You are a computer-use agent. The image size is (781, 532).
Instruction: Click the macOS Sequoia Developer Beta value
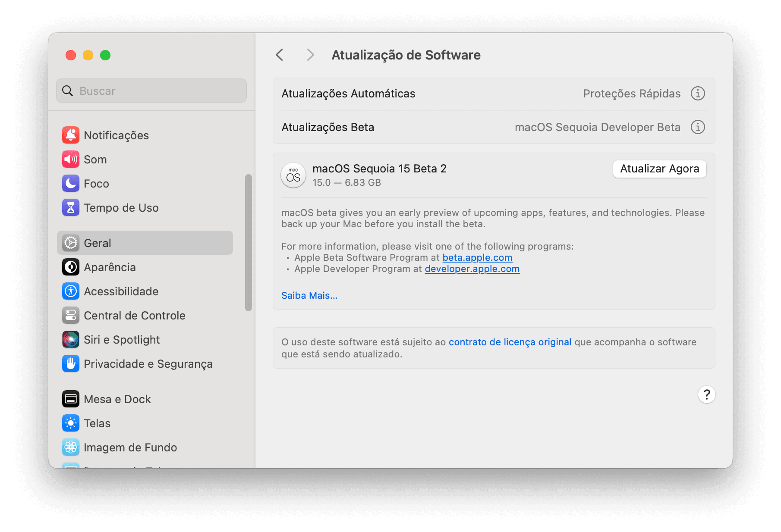pyautogui.click(x=598, y=127)
